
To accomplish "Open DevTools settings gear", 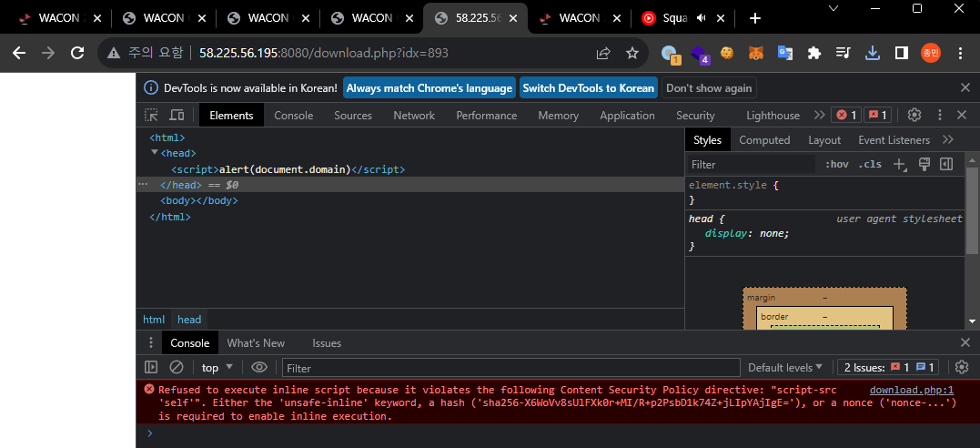I will (914, 115).
